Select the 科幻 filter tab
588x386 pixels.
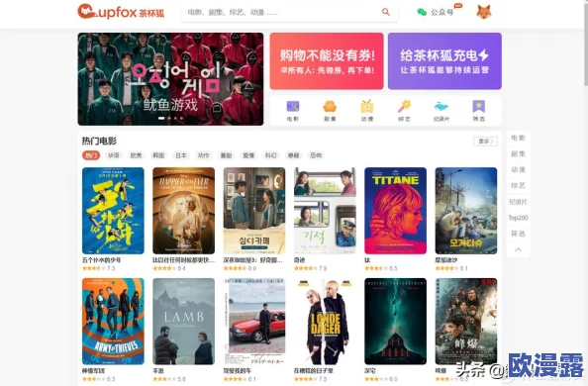click(x=271, y=155)
